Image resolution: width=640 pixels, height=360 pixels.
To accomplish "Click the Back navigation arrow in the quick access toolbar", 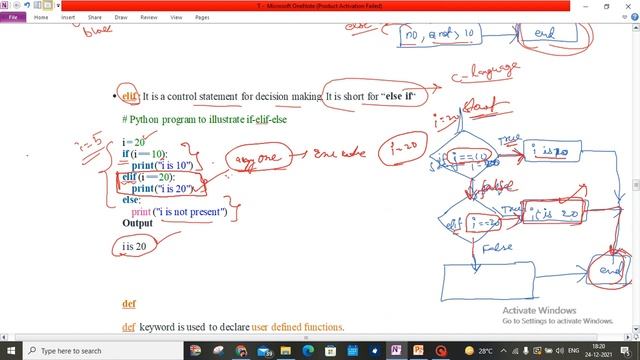I will click(17, 5).
